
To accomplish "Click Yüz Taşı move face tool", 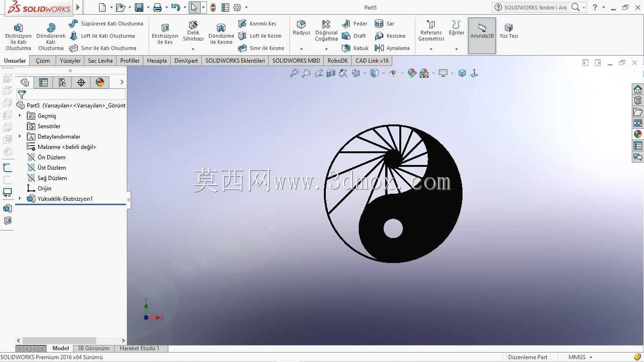I will (x=509, y=31).
